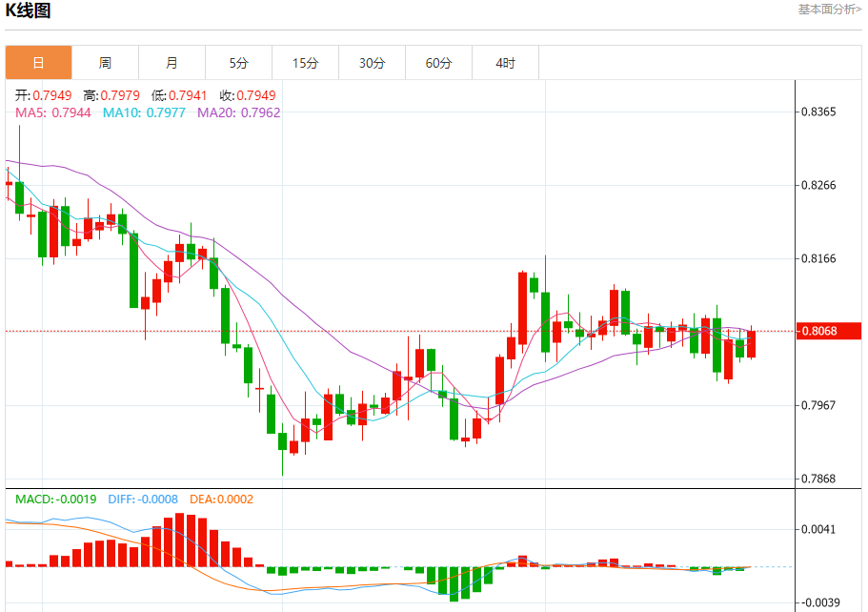868x612 pixels.
Task: Click the 0.8166 price axis label
Action: 818,258
